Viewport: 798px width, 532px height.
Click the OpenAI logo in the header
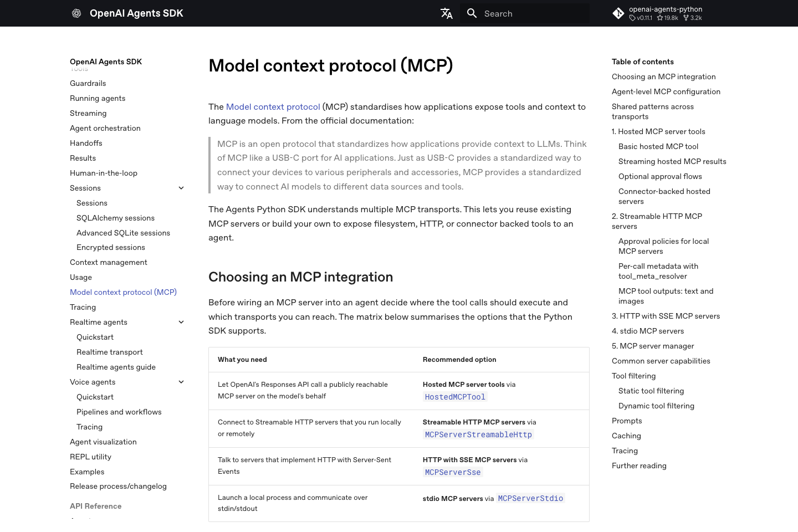pos(76,13)
